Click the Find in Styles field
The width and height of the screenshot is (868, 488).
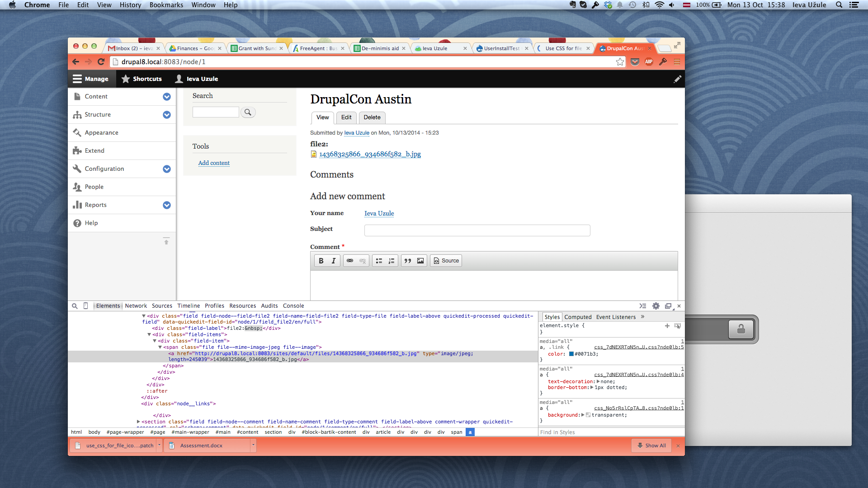[x=611, y=432]
